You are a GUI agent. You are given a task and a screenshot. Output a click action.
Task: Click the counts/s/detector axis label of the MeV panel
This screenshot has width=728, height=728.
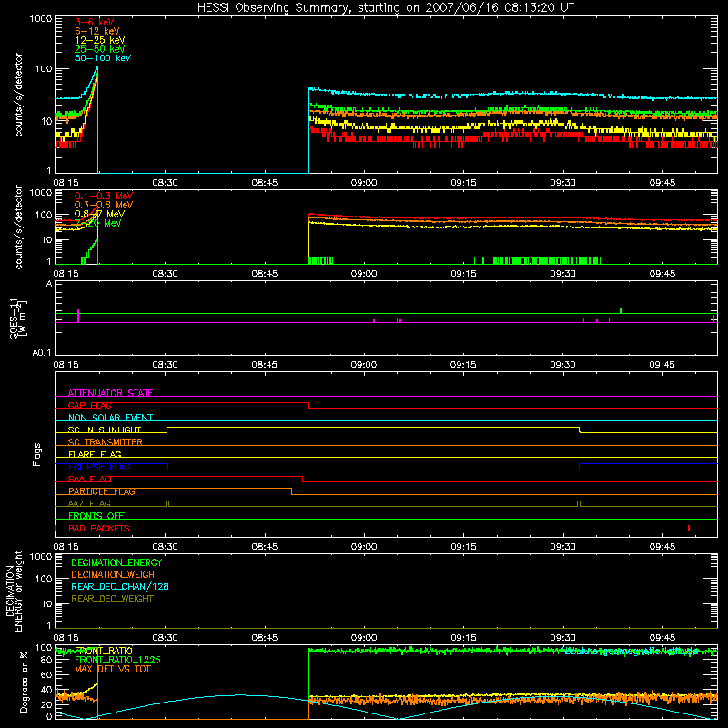click(18, 227)
